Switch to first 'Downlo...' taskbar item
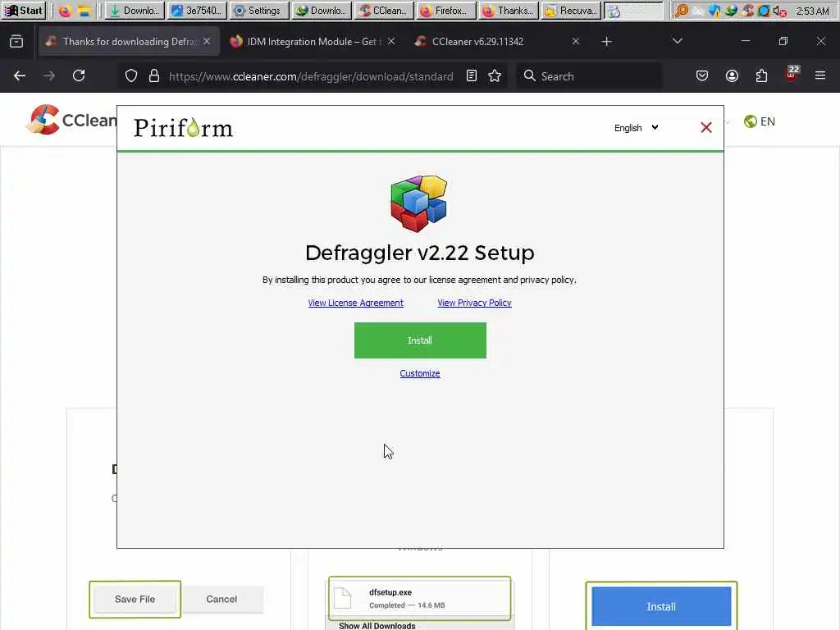This screenshot has width=840, height=630. (x=135, y=11)
